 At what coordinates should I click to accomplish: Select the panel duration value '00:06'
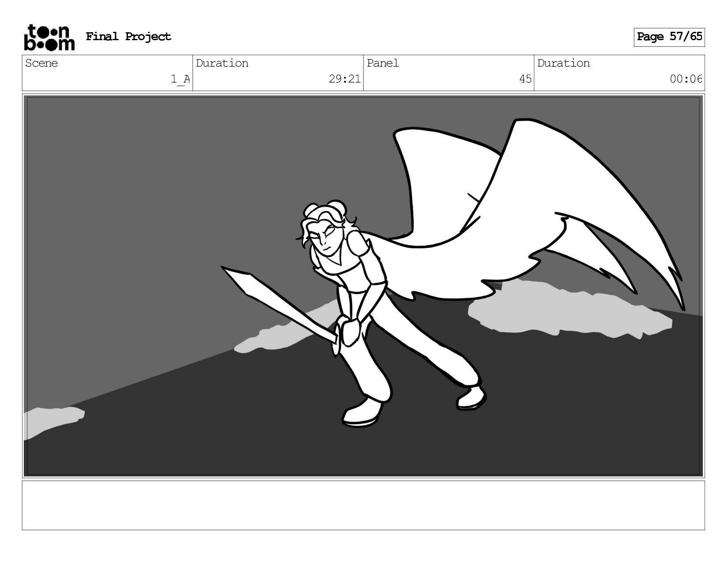[686, 79]
